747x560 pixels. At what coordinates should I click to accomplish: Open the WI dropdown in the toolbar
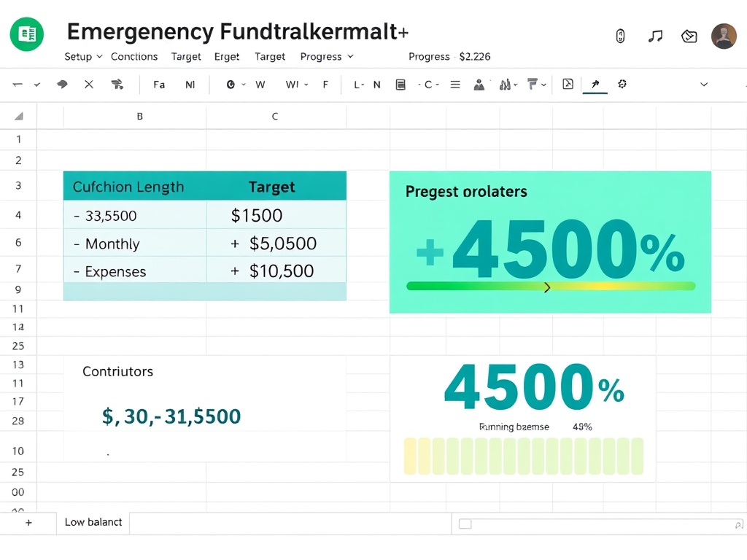tap(296, 85)
